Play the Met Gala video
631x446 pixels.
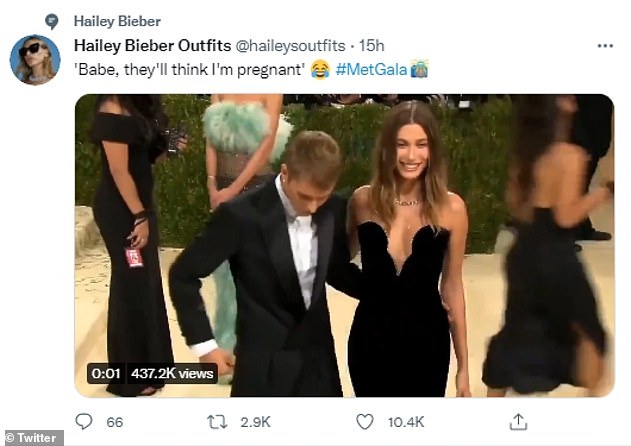344,245
